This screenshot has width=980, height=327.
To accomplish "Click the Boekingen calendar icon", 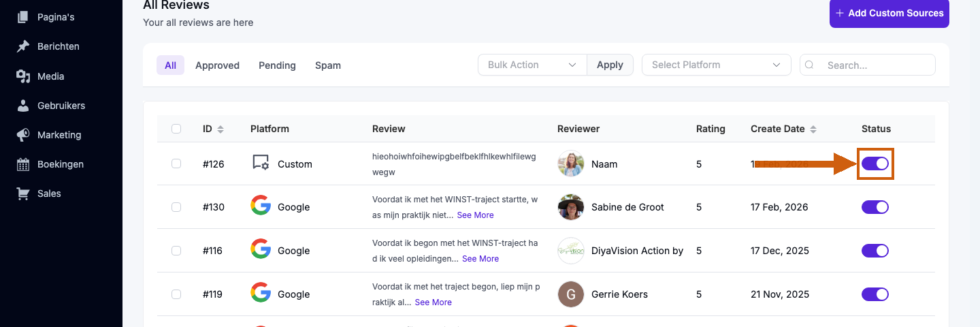I will point(23,164).
